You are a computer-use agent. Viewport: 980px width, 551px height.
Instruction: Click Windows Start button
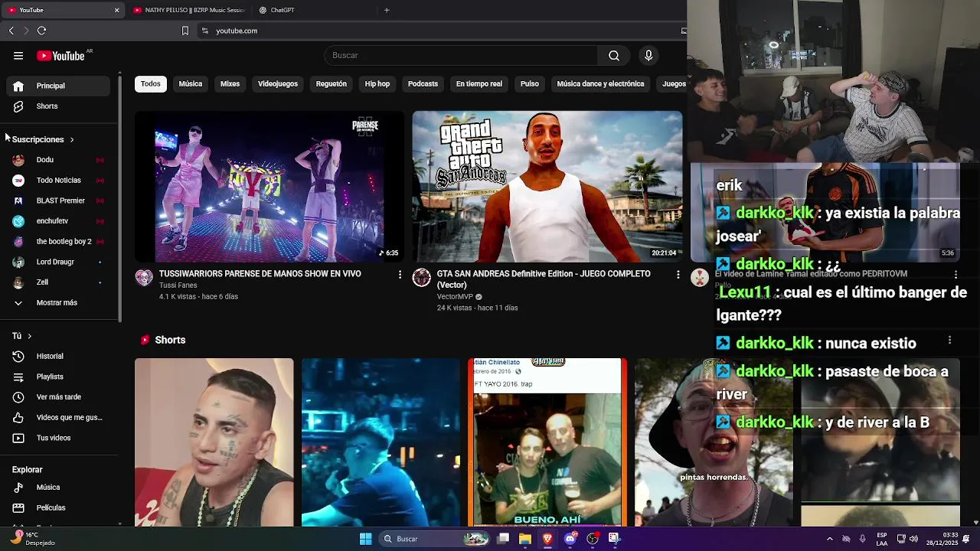point(365,539)
